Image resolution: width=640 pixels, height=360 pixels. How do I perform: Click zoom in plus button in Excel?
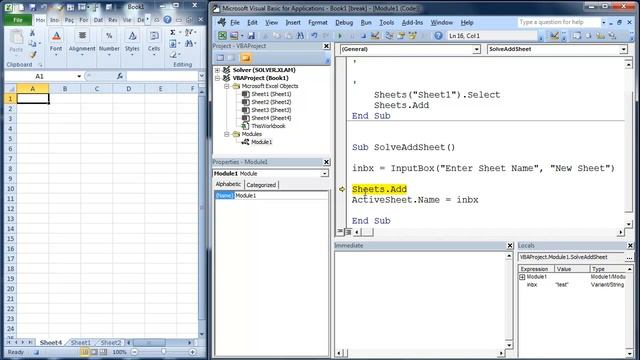click(192, 352)
